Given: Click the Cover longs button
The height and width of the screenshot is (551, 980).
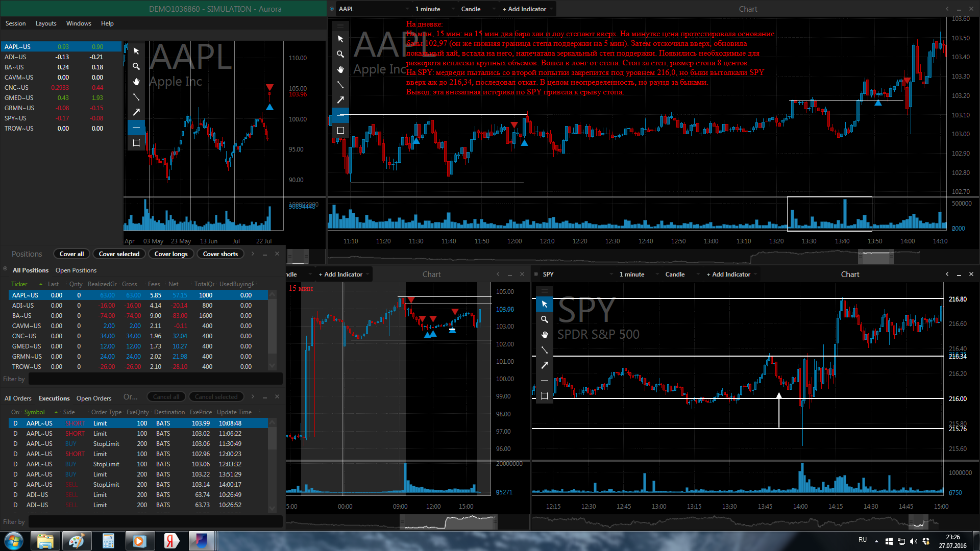Looking at the screenshot, I should [x=171, y=254].
